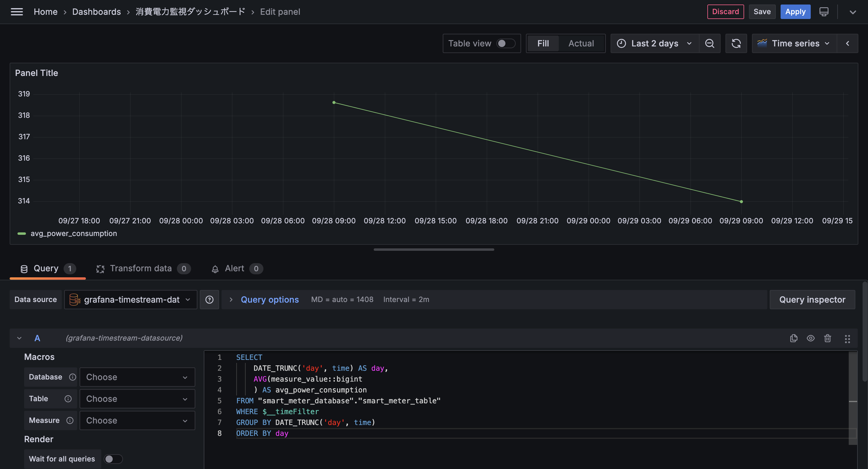This screenshot has width=868, height=469.
Task: Delete query A with the trash icon
Action: [x=827, y=338]
